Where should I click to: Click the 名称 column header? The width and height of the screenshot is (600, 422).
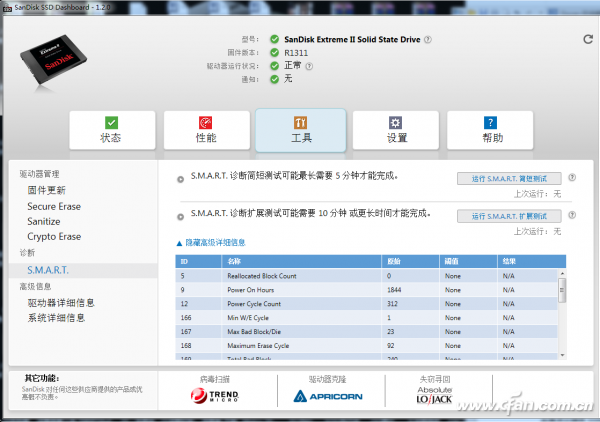point(302,261)
